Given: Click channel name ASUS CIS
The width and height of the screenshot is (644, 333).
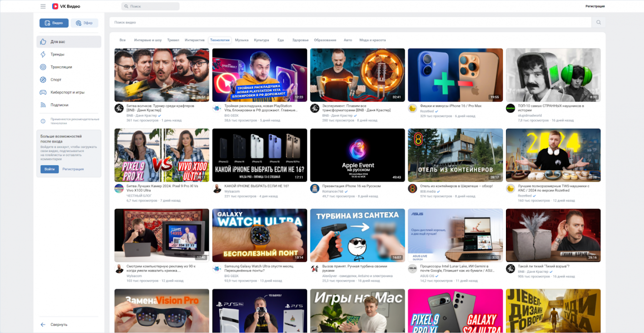Looking at the screenshot, I should 427,276.
